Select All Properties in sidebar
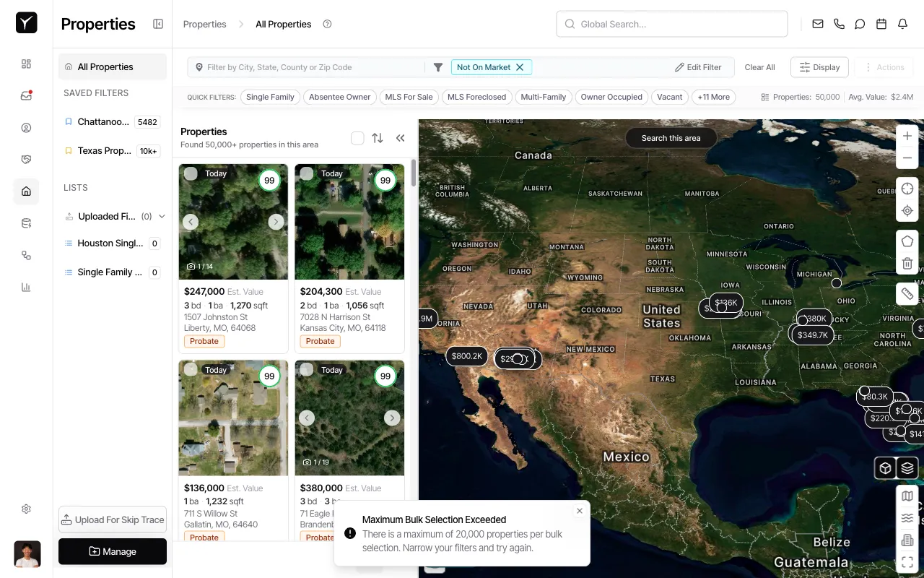The width and height of the screenshot is (924, 578). click(x=113, y=66)
